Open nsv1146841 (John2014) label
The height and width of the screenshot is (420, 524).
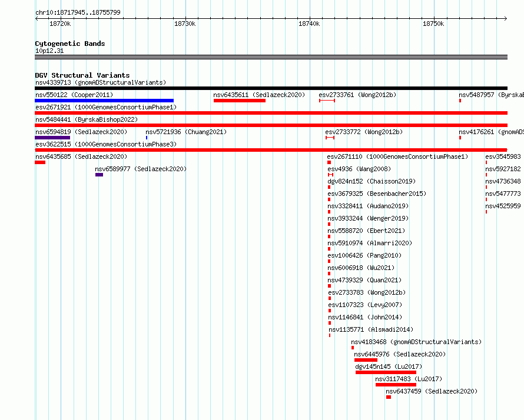click(365, 317)
